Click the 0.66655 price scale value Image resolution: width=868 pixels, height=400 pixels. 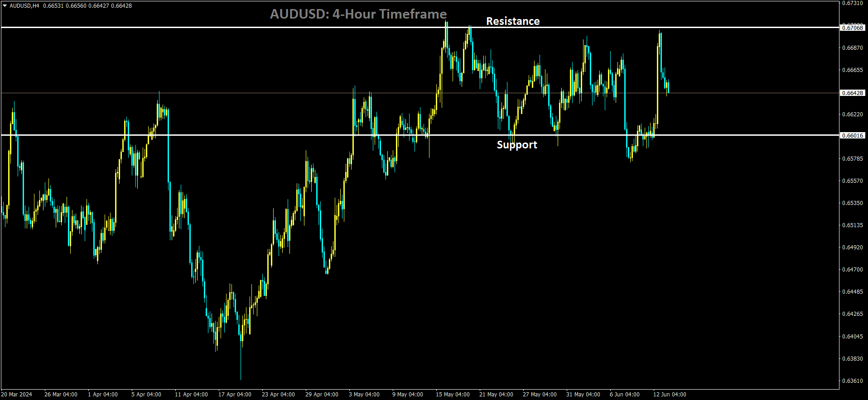pos(852,70)
